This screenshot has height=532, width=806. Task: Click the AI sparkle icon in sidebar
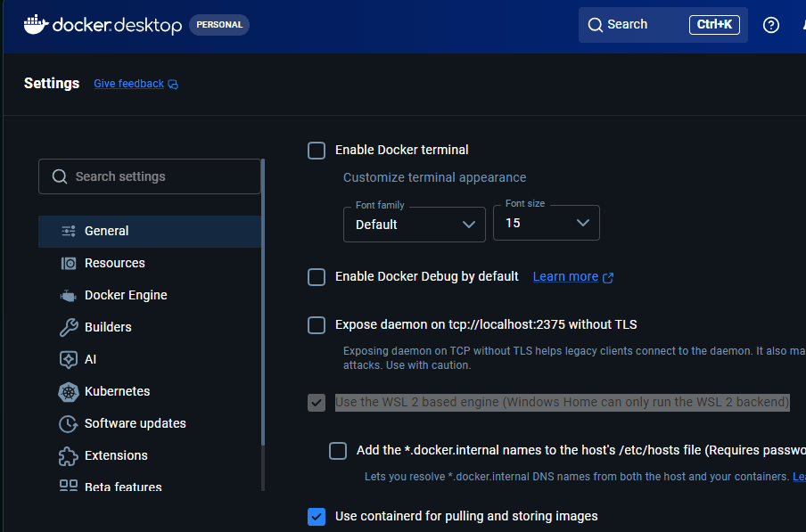click(x=69, y=359)
